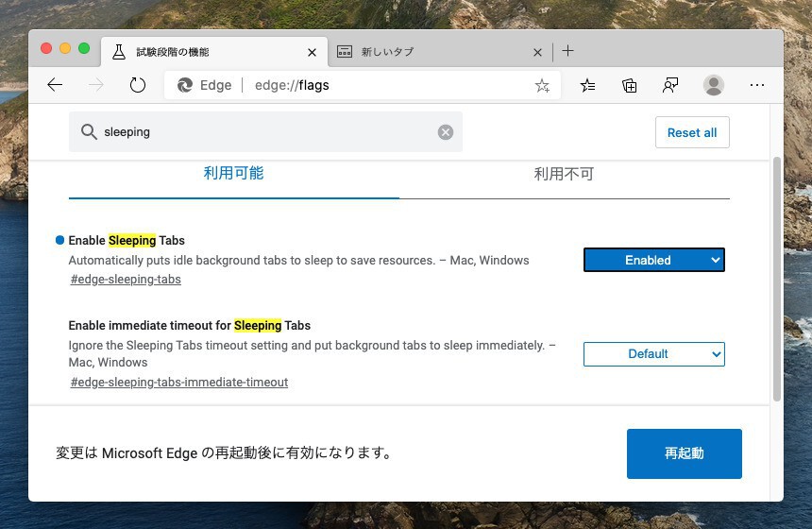Reload the page with the refresh icon
812x529 pixels.
coord(138,85)
